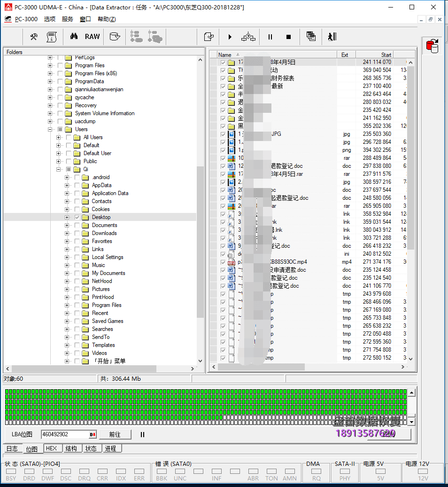Open the binoculars search icon

tap(74, 37)
